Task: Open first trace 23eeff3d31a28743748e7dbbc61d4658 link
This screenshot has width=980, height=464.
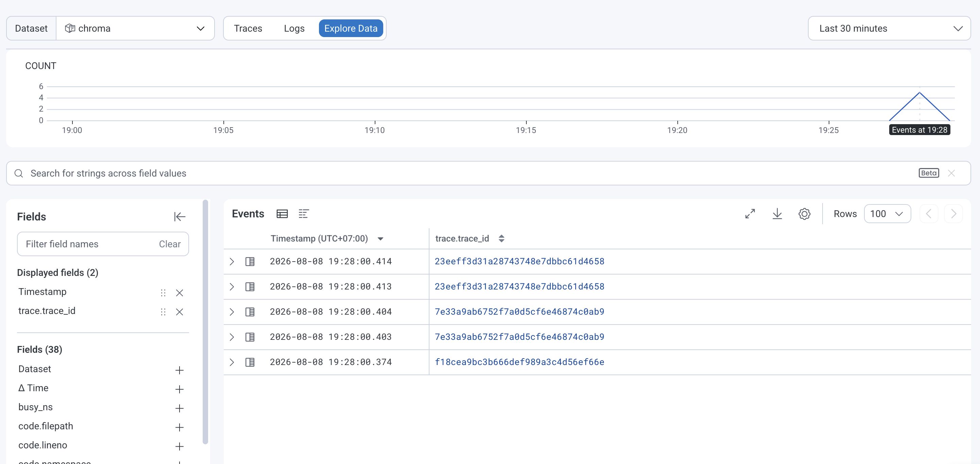Action: coord(519,262)
